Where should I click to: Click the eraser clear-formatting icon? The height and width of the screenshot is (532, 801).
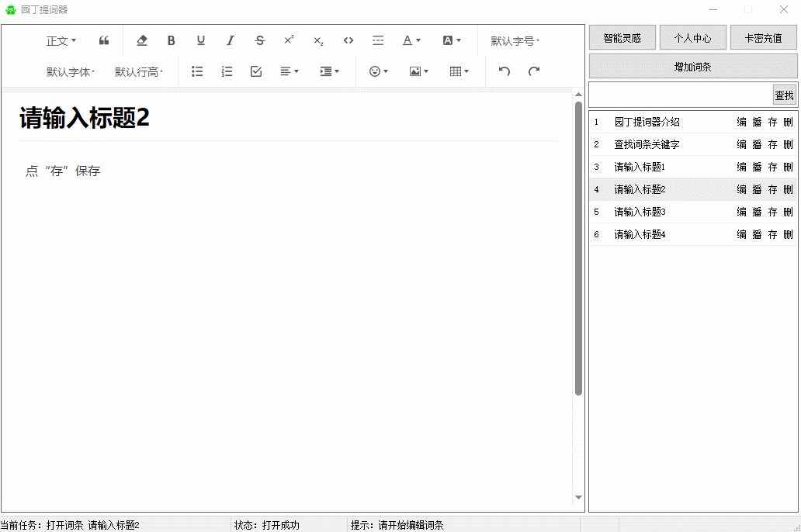click(141, 41)
